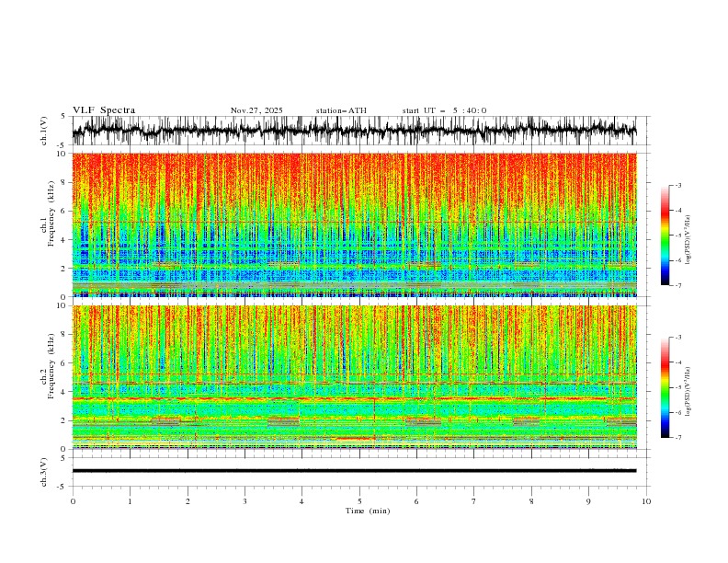Click inside the ch.1 spectrogram panel
Screen dimensions: 728x563
(x=354, y=224)
